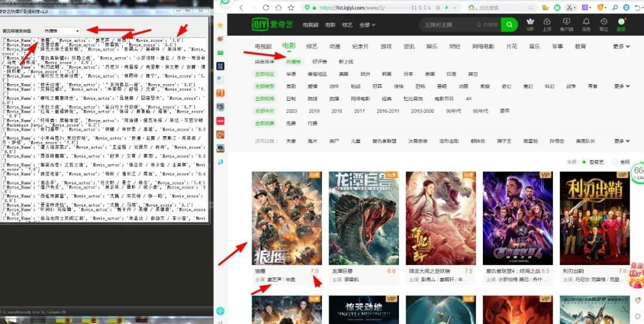
Task: Click the browser forward arrow
Action: [x=253, y=7]
